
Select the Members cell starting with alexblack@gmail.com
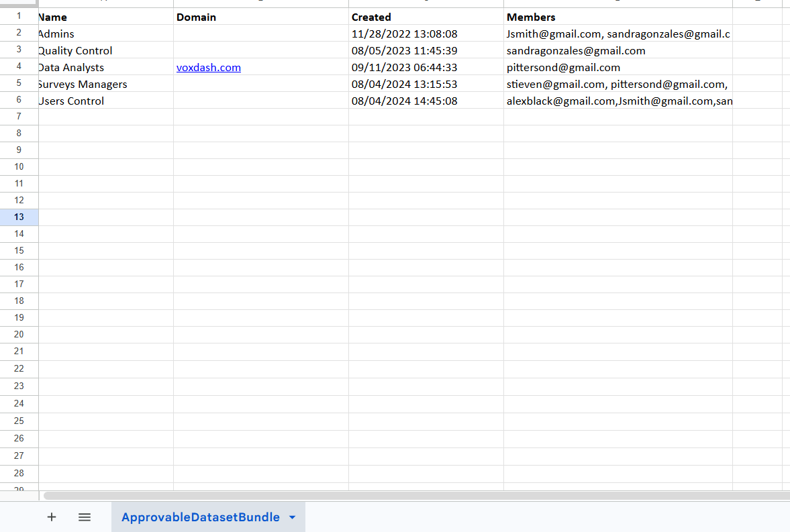(618, 101)
